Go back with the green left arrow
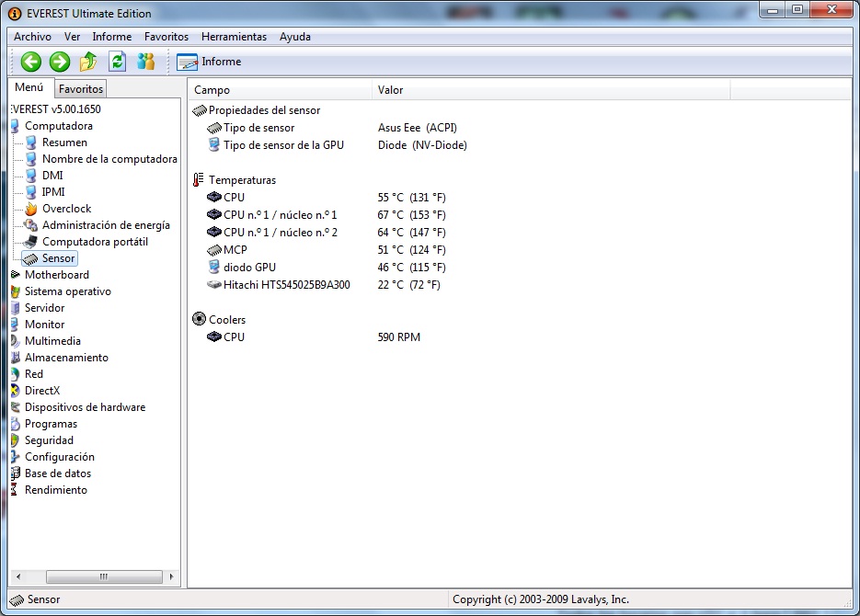 click(30, 62)
